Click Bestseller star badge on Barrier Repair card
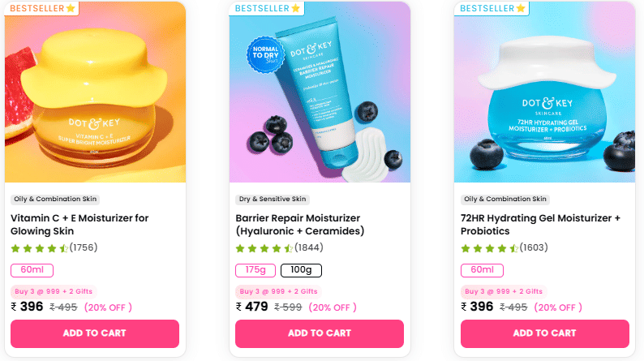The height and width of the screenshot is (361, 644). (267, 8)
